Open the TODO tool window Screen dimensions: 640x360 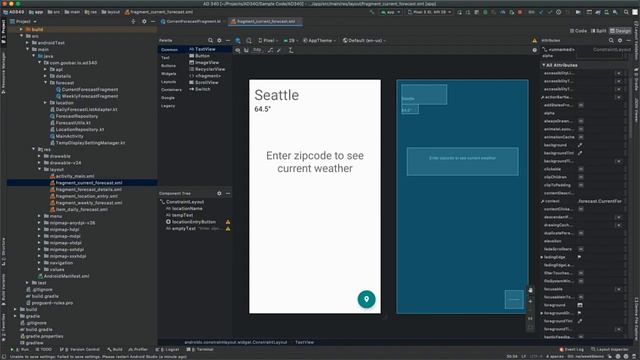tap(44, 349)
